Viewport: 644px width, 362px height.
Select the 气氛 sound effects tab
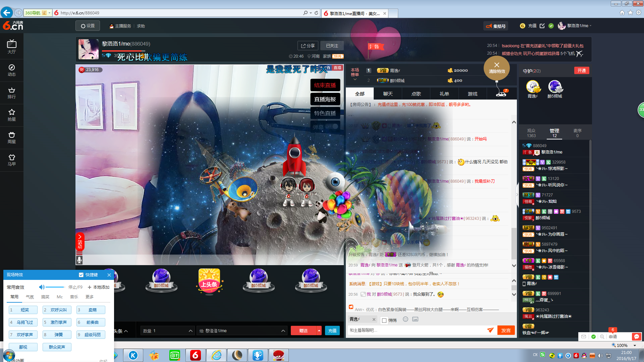click(30, 297)
